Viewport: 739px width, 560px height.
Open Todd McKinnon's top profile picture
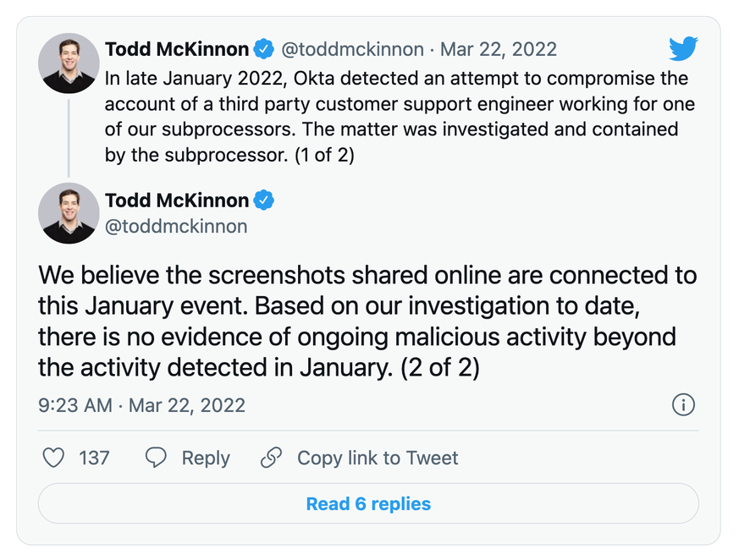(x=69, y=63)
